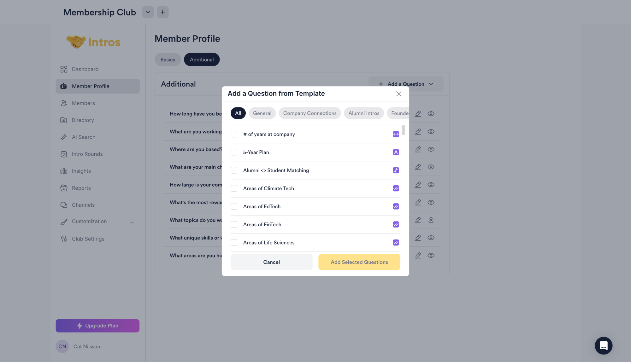Click Add Selected Questions button
The width and height of the screenshot is (631, 364).
coord(359,262)
